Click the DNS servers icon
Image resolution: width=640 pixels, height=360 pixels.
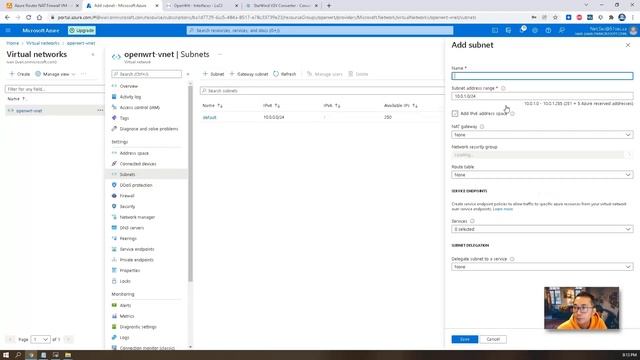click(114, 227)
